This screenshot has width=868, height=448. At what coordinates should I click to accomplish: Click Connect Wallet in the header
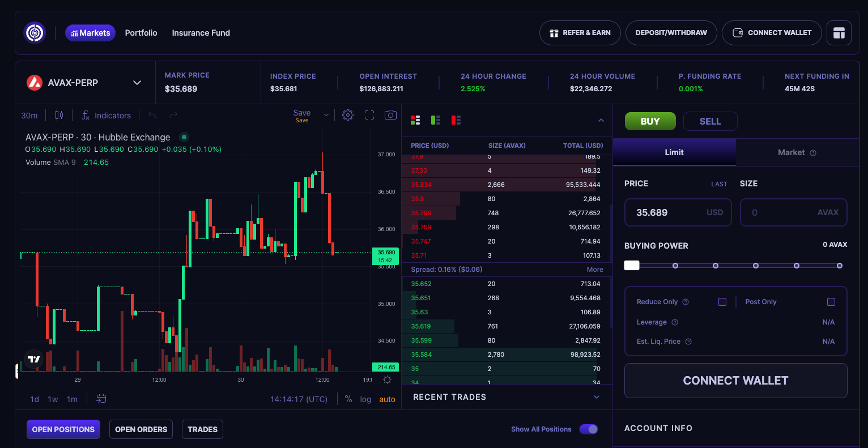(772, 33)
